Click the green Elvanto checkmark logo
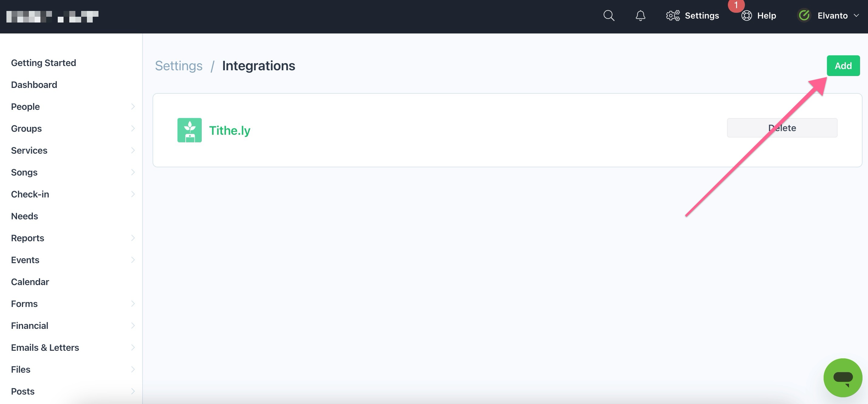This screenshot has width=868, height=404. pyautogui.click(x=804, y=15)
